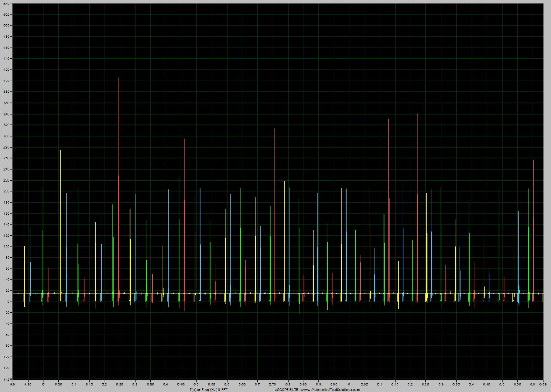
Task: Click the 500 tick on the vertical axis
Action: click(7, 26)
